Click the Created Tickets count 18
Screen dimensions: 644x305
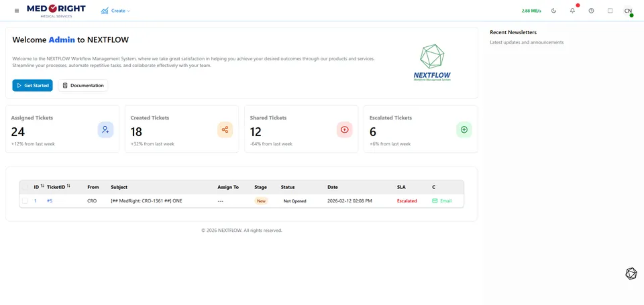click(x=137, y=132)
